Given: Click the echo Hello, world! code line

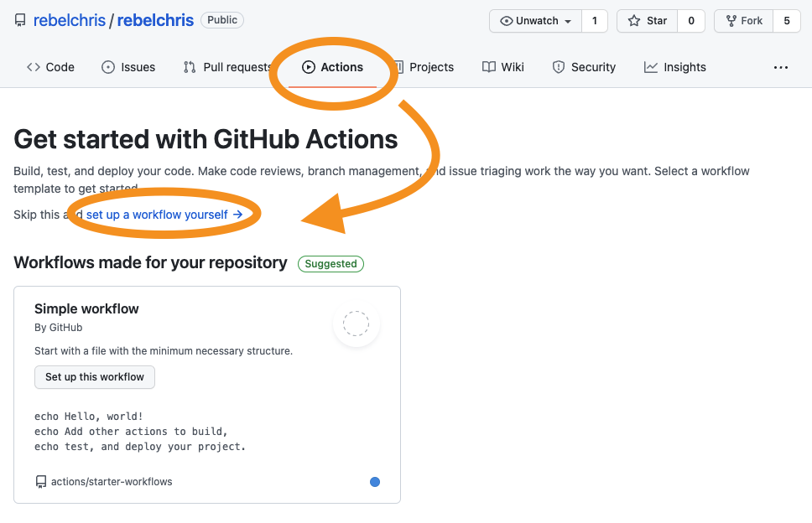Looking at the screenshot, I should coord(89,417).
